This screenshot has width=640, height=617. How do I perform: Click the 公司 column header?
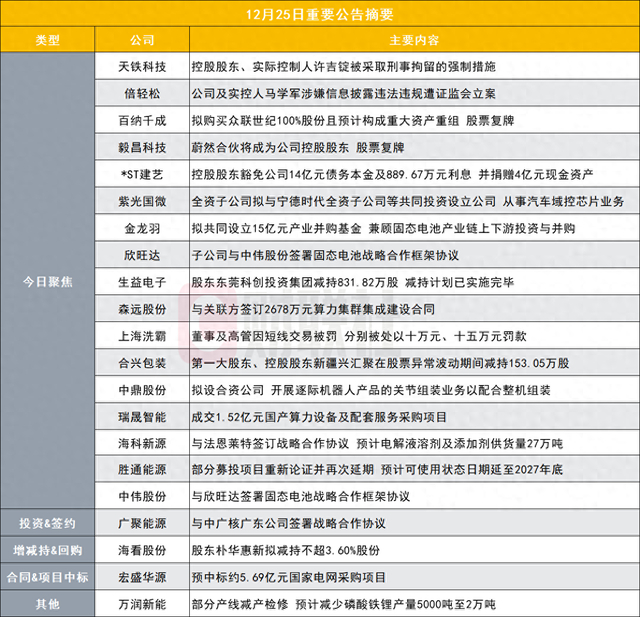pos(142,40)
